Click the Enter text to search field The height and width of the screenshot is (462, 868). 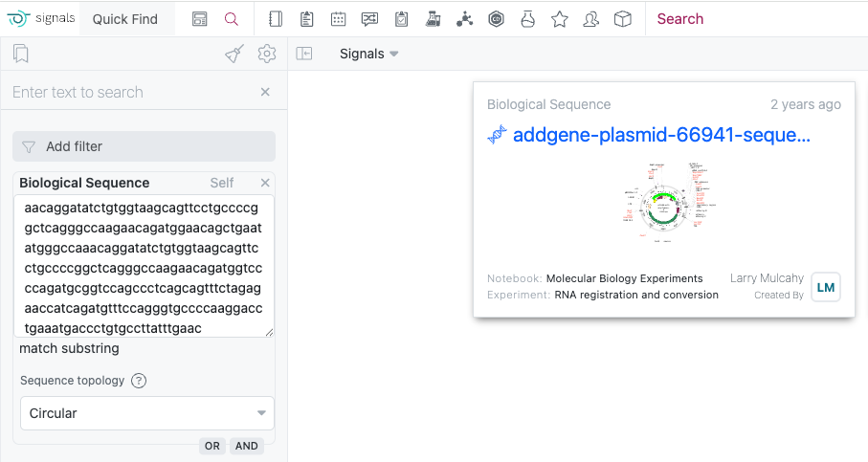click(129, 93)
